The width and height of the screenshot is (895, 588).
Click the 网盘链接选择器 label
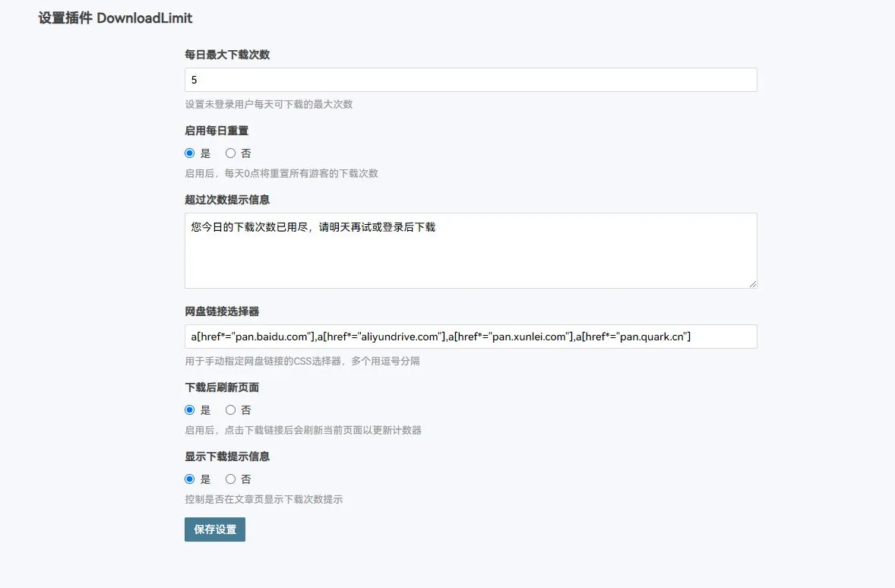[222, 311]
